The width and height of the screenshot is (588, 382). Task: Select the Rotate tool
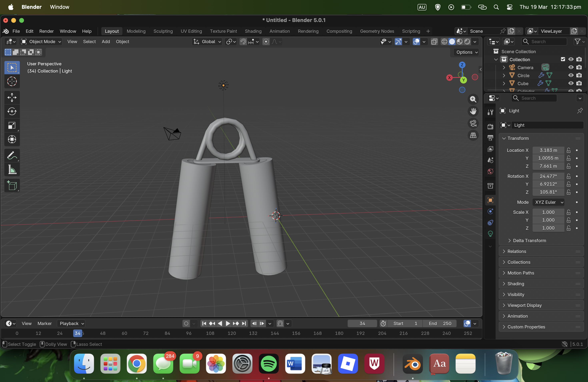12,111
